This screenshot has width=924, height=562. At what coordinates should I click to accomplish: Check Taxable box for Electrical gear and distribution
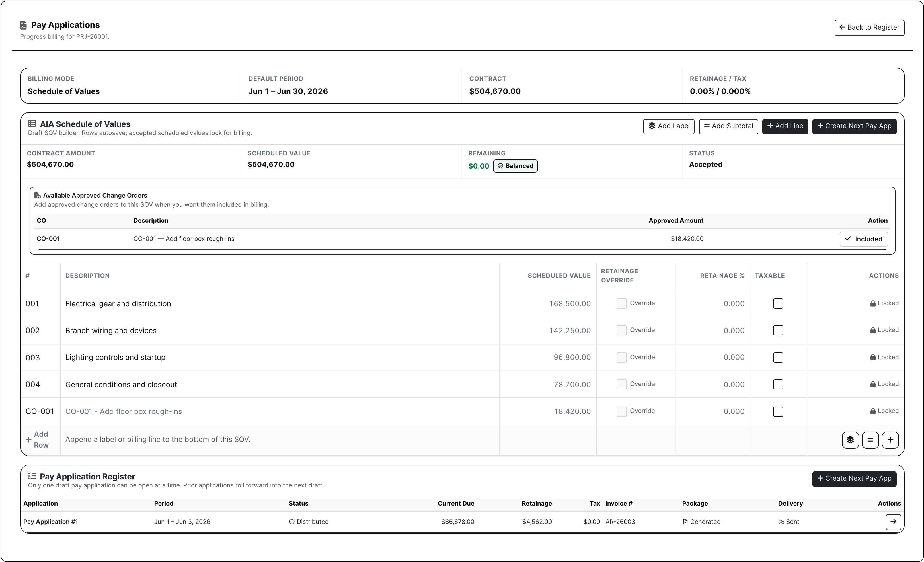pyautogui.click(x=778, y=303)
